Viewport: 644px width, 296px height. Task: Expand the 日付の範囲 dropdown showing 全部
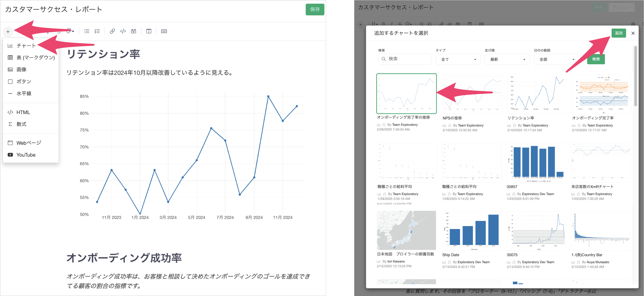point(556,59)
